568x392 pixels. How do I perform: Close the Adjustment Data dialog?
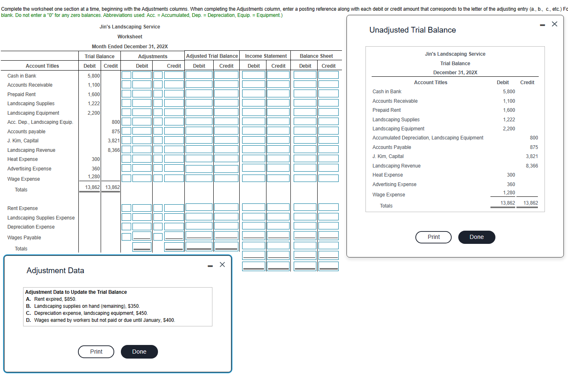coord(222,264)
